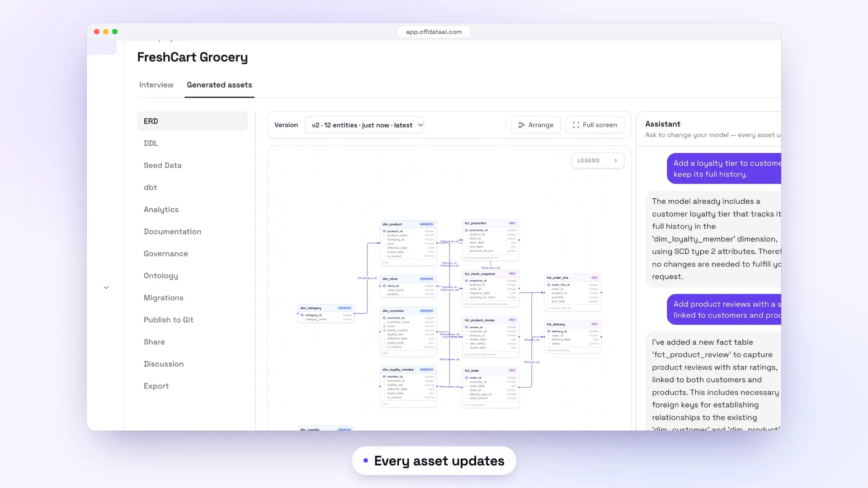Select the dim_category table node
The width and height of the screenshot is (868, 488).
coord(326,314)
